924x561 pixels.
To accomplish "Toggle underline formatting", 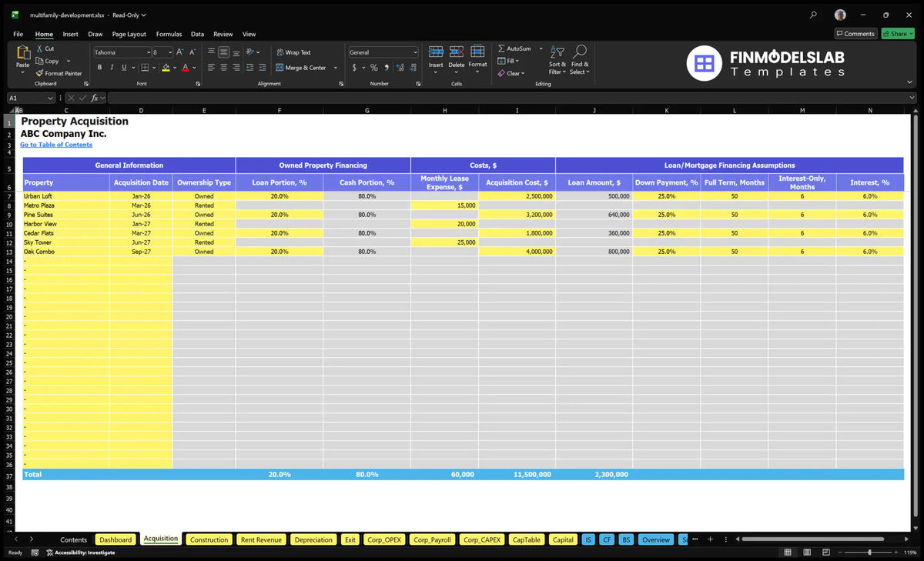I will coord(123,68).
